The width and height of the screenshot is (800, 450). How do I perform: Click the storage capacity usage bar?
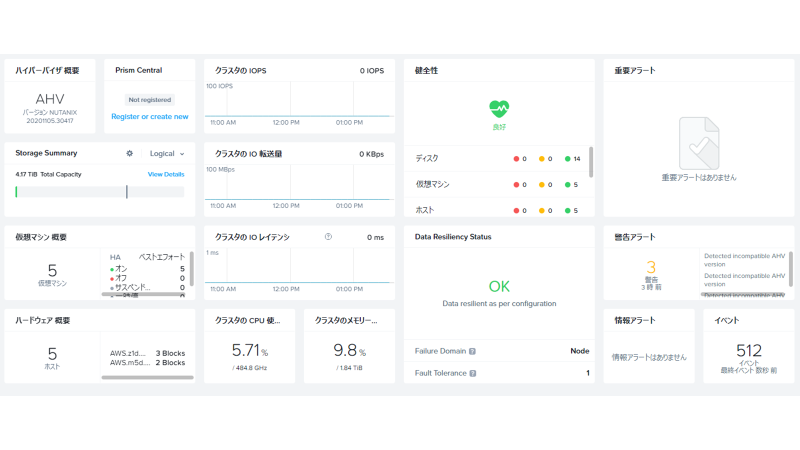pos(99,192)
